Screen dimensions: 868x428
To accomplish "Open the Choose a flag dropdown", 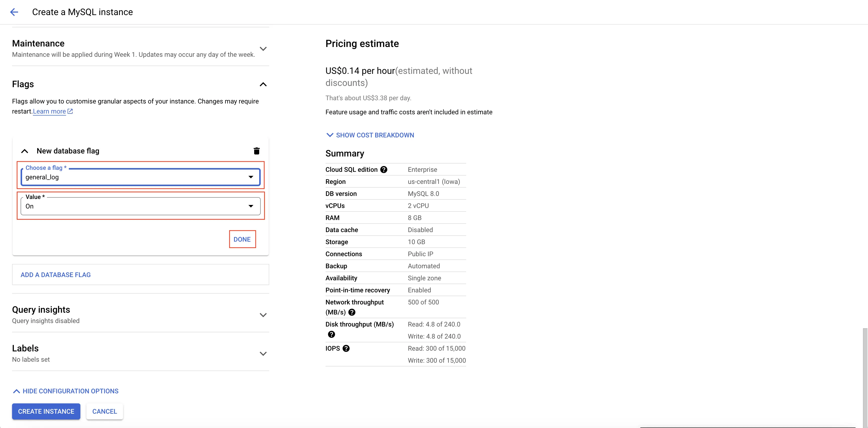I will [140, 177].
